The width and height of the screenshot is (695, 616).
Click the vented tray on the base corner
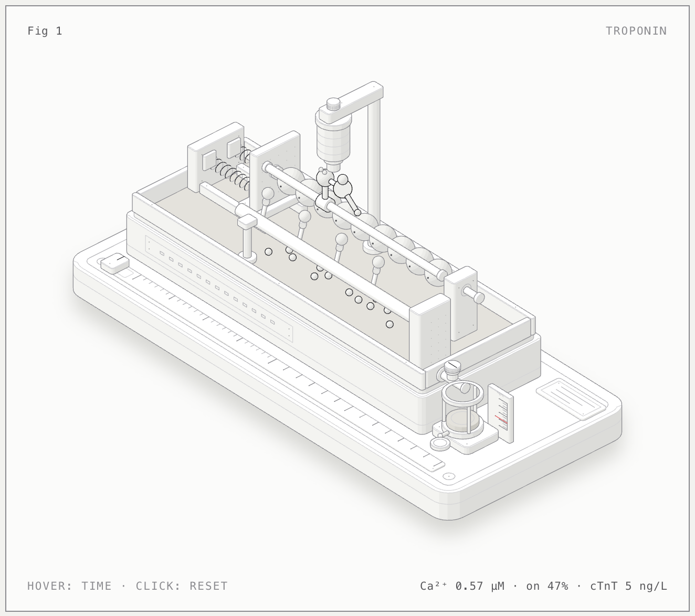pyautogui.click(x=571, y=399)
